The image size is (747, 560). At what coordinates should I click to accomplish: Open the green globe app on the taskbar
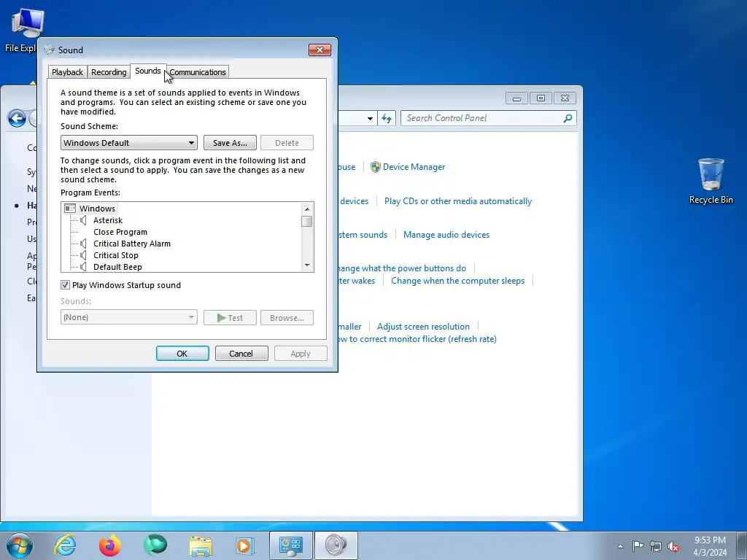(155, 545)
